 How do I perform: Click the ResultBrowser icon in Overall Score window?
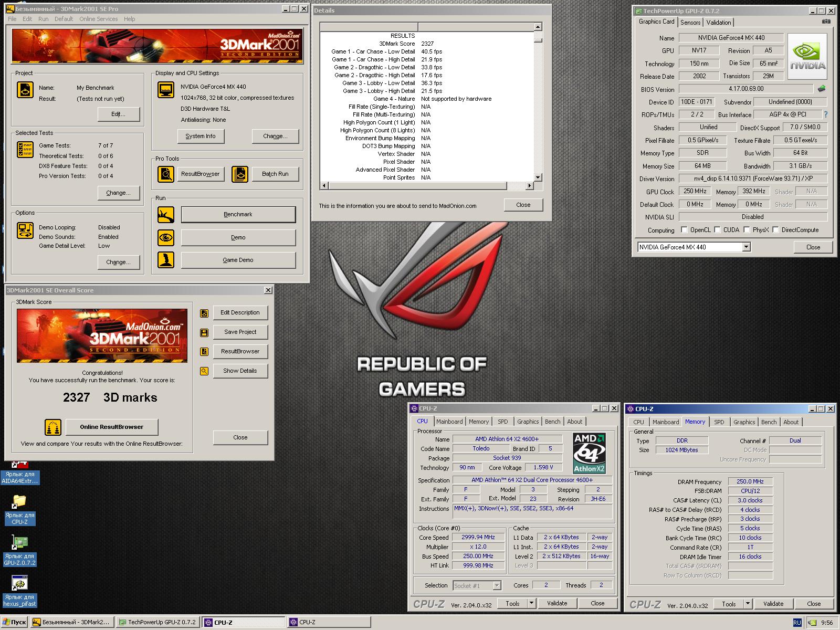pyautogui.click(x=204, y=352)
